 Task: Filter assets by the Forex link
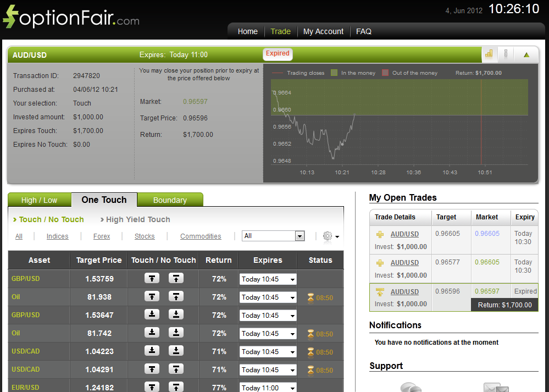pos(102,236)
